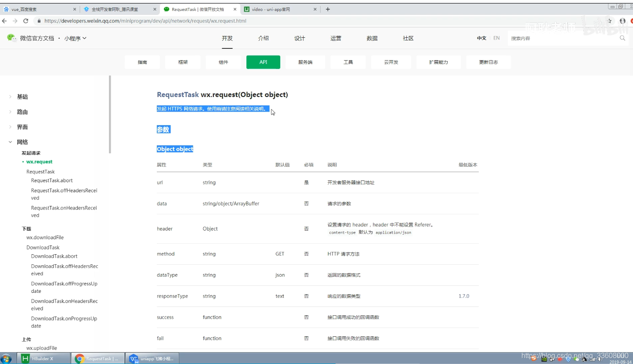Open the 组件 section button

(223, 62)
